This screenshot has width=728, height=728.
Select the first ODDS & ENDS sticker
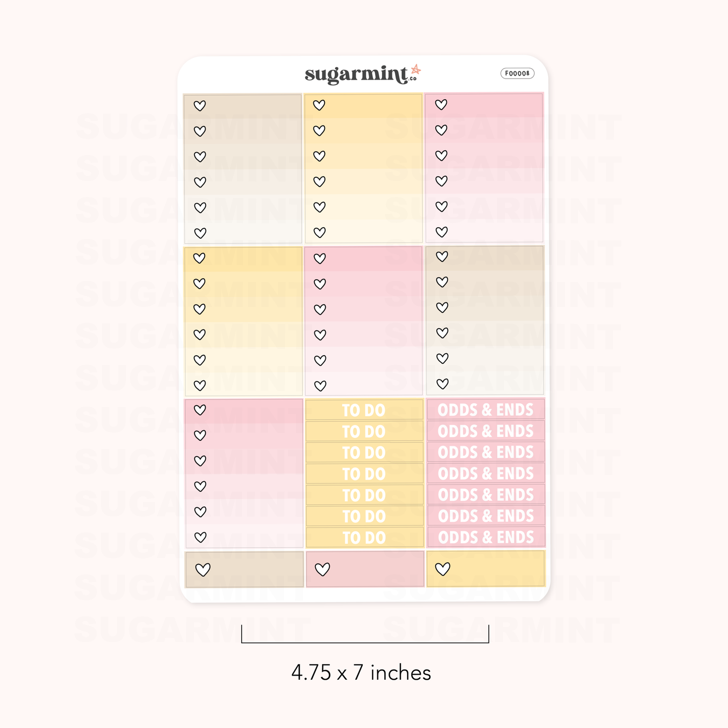click(x=485, y=410)
